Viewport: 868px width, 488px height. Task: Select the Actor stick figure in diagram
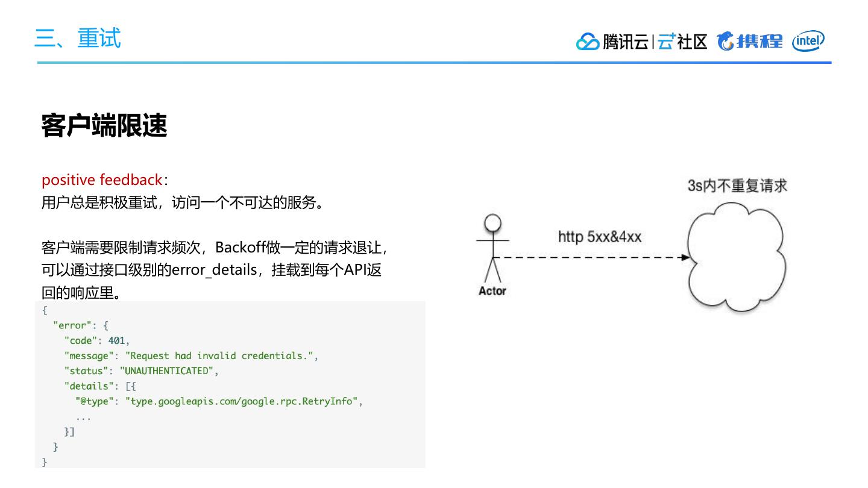click(x=493, y=249)
